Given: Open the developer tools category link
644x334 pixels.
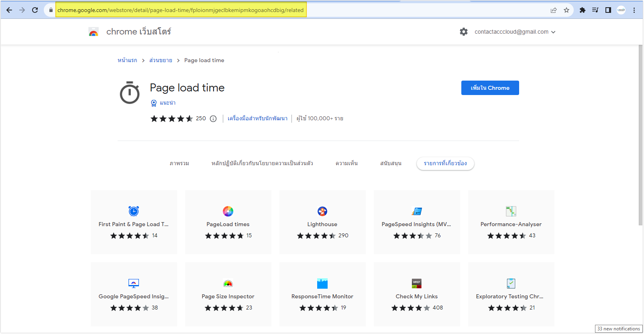Looking at the screenshot, I should pos(257,118).
